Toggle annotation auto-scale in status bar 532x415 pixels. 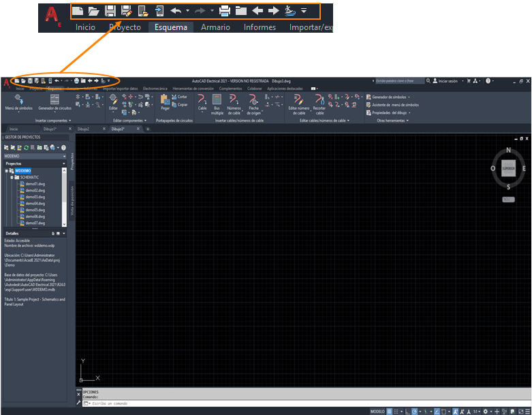tap(462, 412)
